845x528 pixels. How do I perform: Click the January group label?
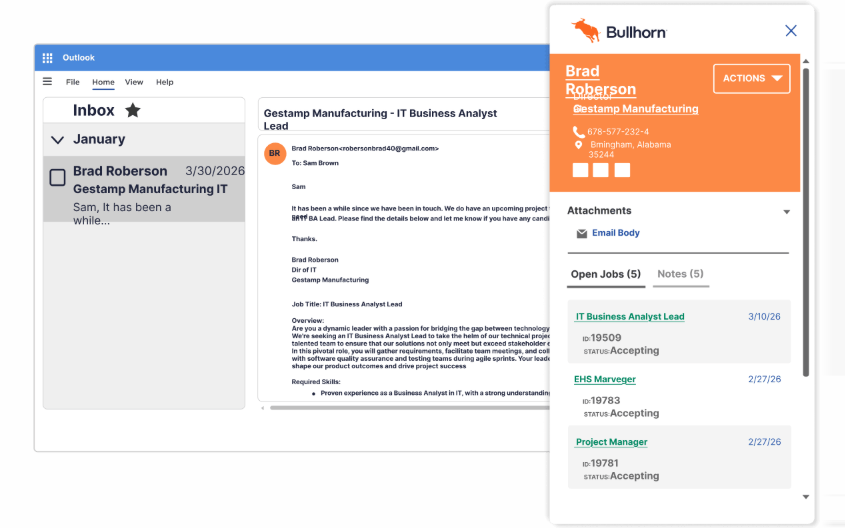coord(99,139)
